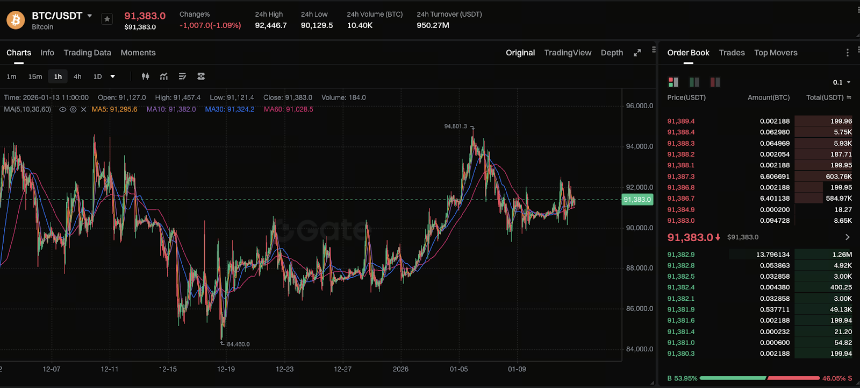
Task: Switch chart to TradingView
Action: coord(568,53)
